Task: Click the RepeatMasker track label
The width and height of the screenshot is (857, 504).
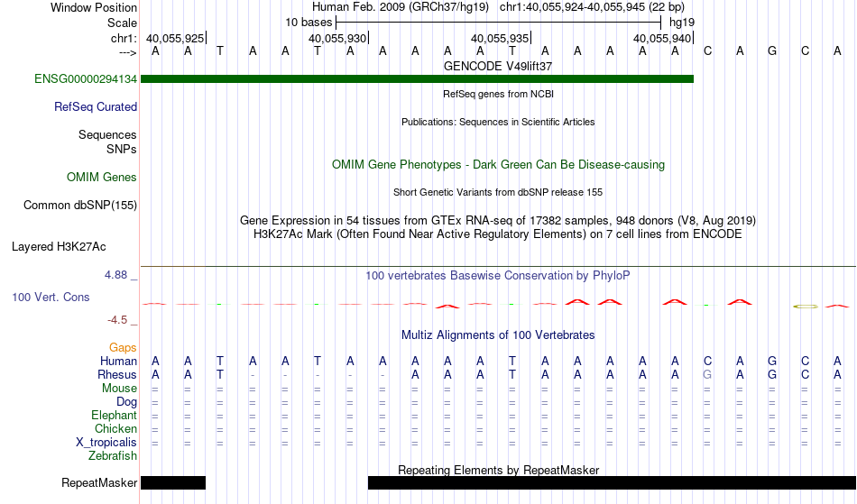Action: [99, 482]
